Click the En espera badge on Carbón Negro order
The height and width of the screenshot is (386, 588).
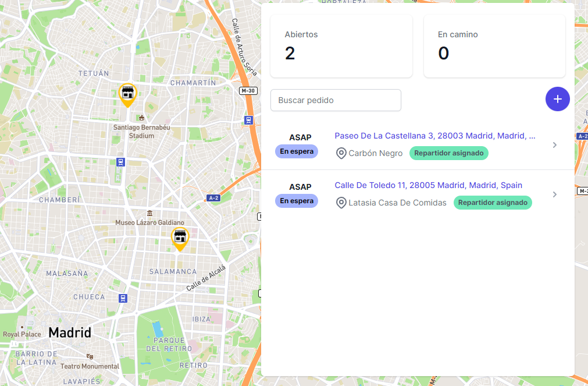pyautogui.click(x=297, y=151)
